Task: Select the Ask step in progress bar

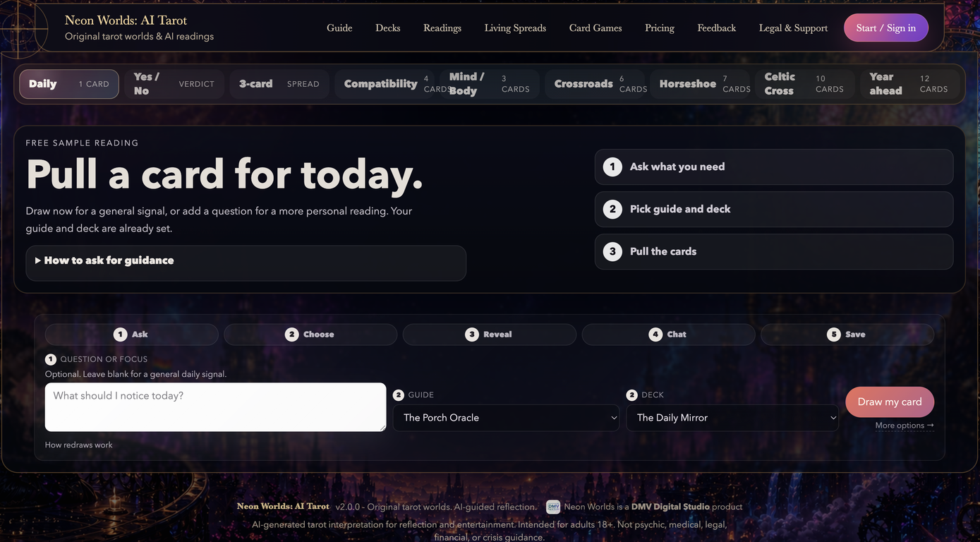Action: [131, 335]
